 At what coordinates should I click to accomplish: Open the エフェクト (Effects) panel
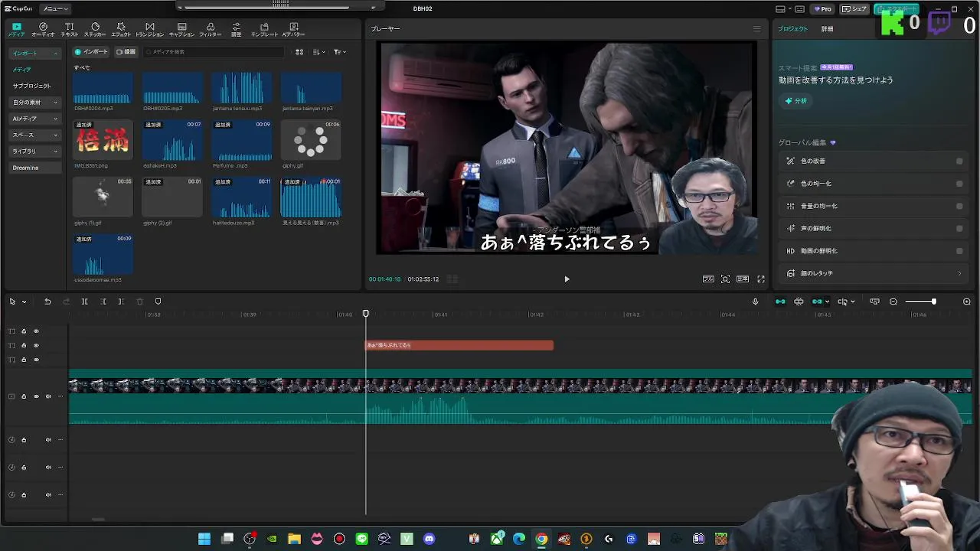point(121,29)
